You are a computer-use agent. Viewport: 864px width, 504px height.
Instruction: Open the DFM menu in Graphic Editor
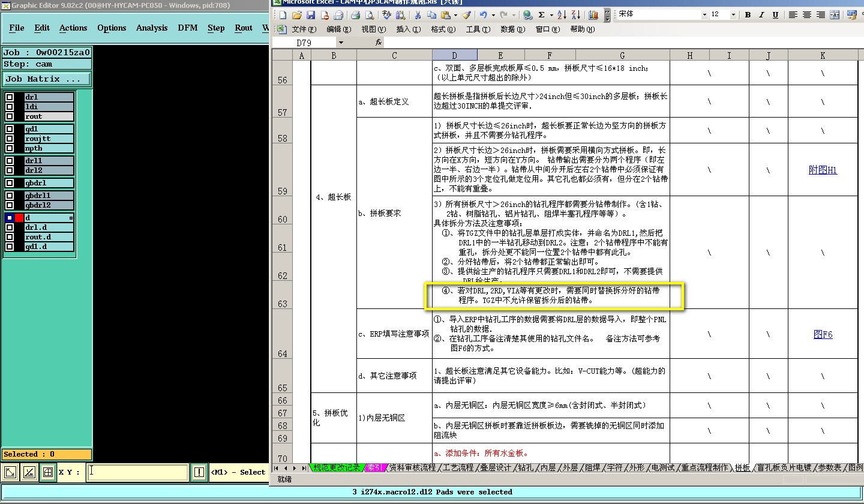pyautogui.click(x=187, y=28)
